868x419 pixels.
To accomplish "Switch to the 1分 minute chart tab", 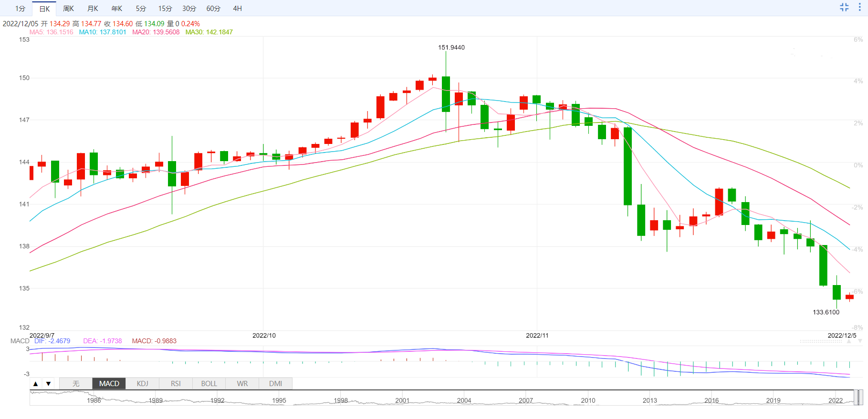I will (x=20, y=9).
